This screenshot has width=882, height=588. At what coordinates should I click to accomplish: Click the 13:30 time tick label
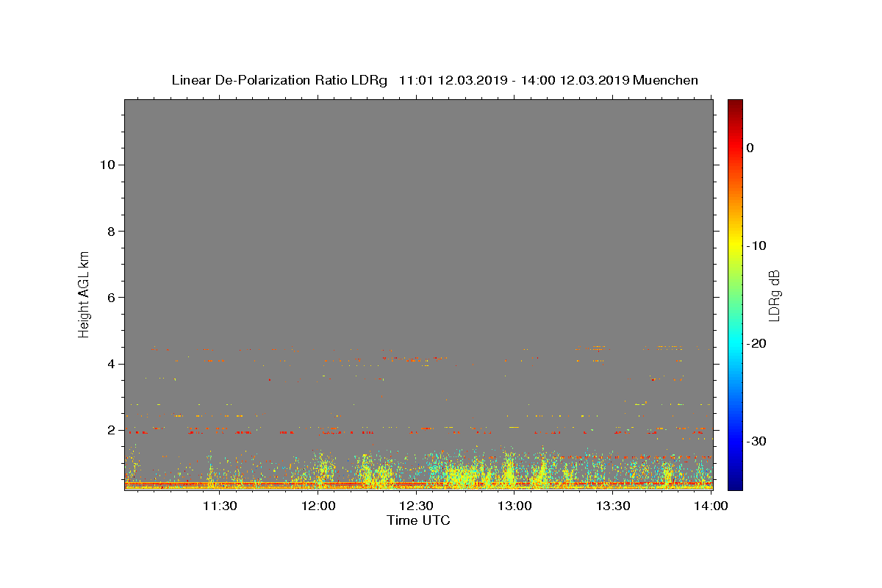pos(613,506)
